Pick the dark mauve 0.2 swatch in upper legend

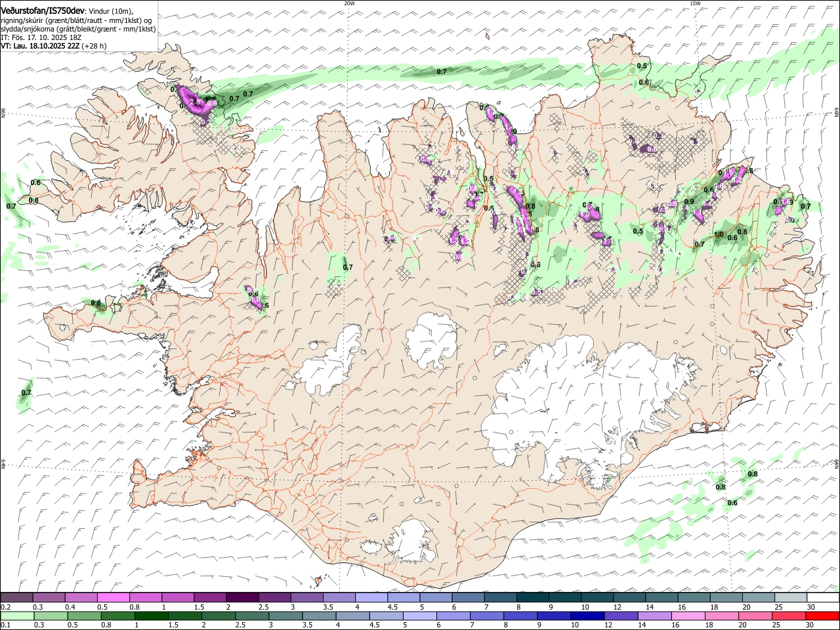(x=16, y=597)
